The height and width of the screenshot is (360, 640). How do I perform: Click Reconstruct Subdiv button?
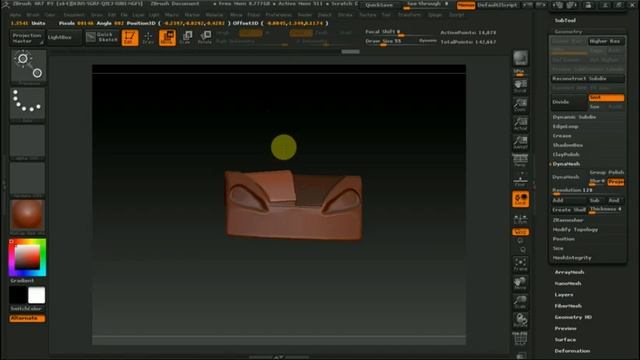point(587,78)
